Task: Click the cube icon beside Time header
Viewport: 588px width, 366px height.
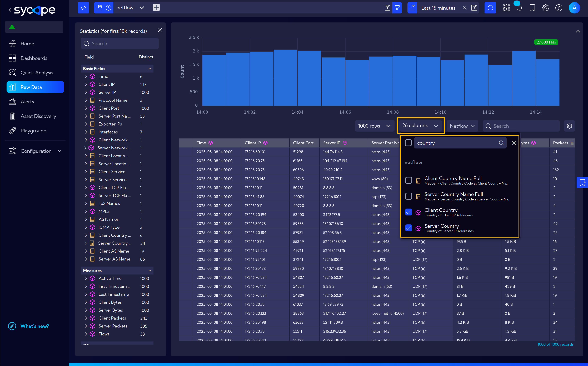Action: 211,143
